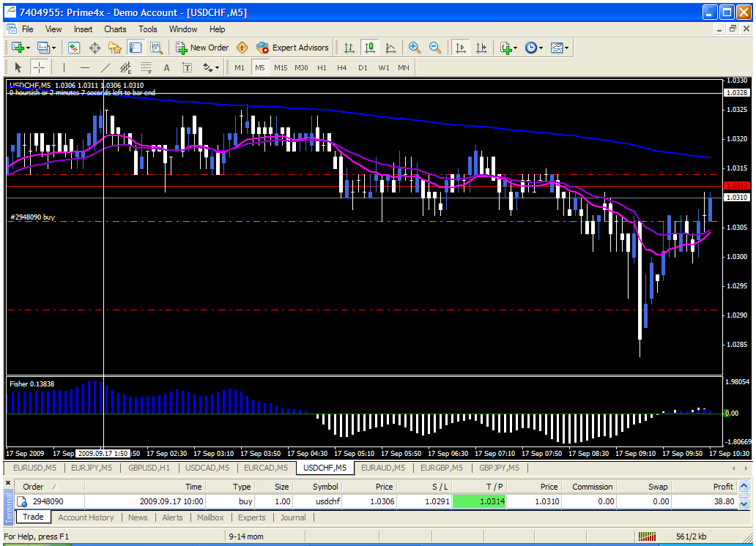Switch timeframe to H1
This screenshot has width=756, height=546.
(322, 68)
